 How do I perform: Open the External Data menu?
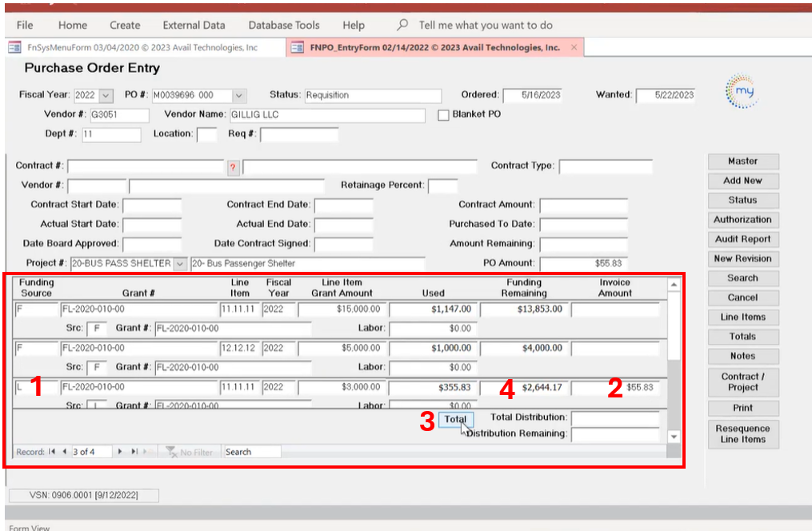coord(194,25)
